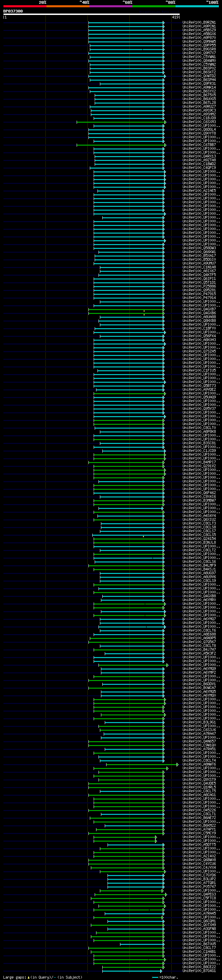The height and width of the screenshot is (980, 222).
Task: Click the UniRef100_B3SC81 label
Action: click(199, 443)
